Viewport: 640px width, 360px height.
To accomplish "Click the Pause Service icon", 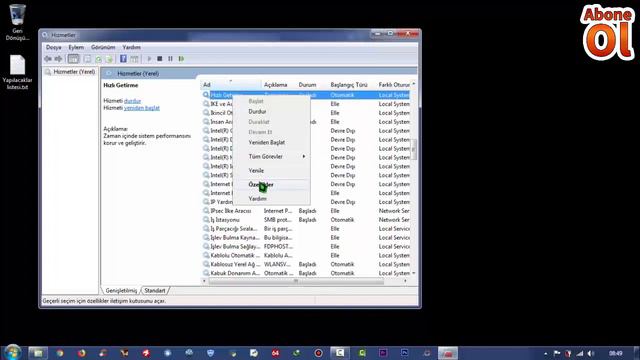I will coord(170,59).
